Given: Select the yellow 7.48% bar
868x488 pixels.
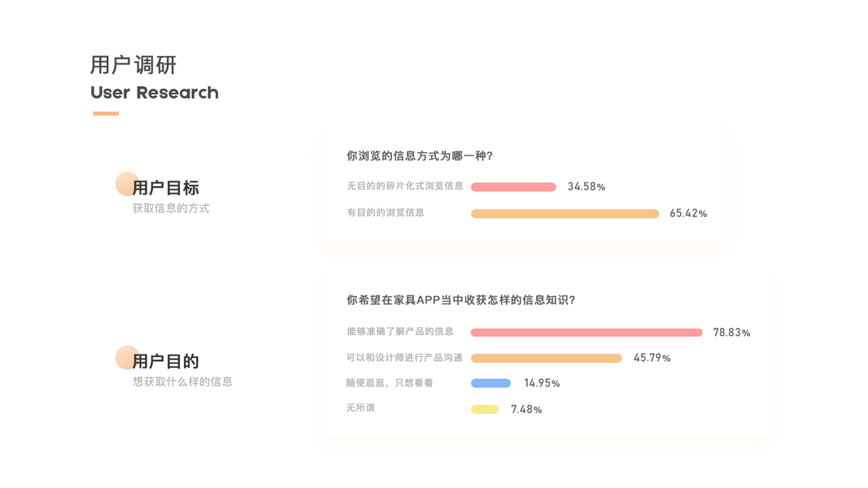Looking at the screenshot, I should point(485,409).
